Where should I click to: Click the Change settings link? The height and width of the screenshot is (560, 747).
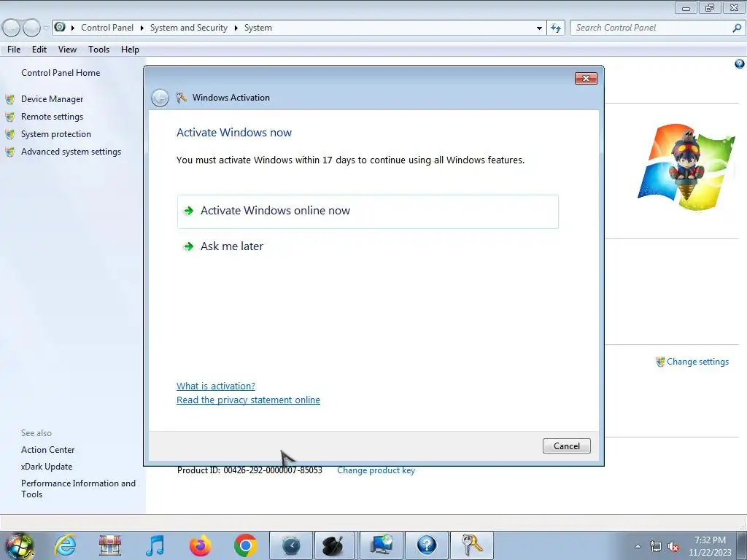tap(697, 362)
